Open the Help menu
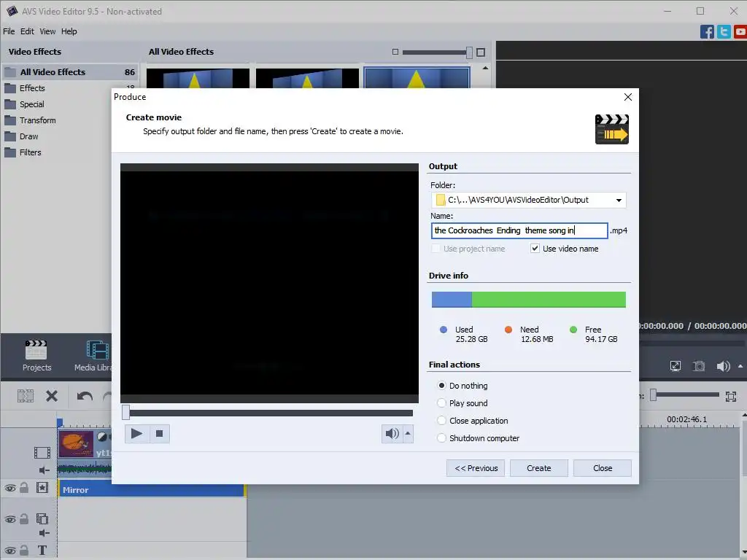The height and width of the screenshot is (560, 747). tap(69, 31)
